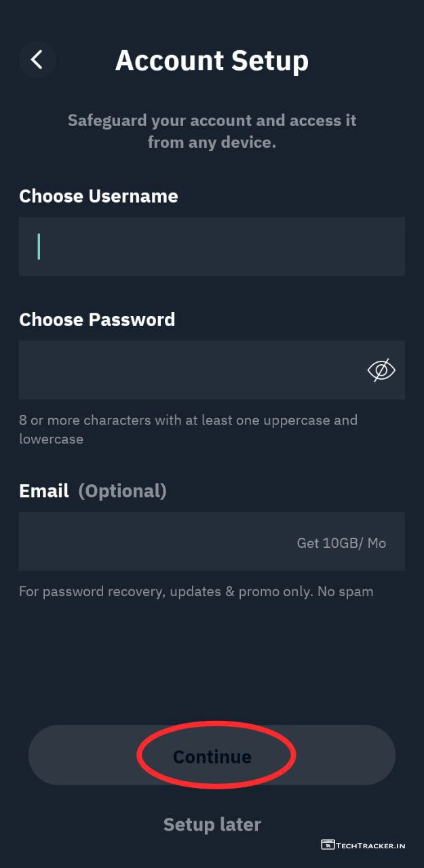Tap the Choose Password label
Viewport: 424px width, 868px height.
pyautogui.click(x=97, y=319)
